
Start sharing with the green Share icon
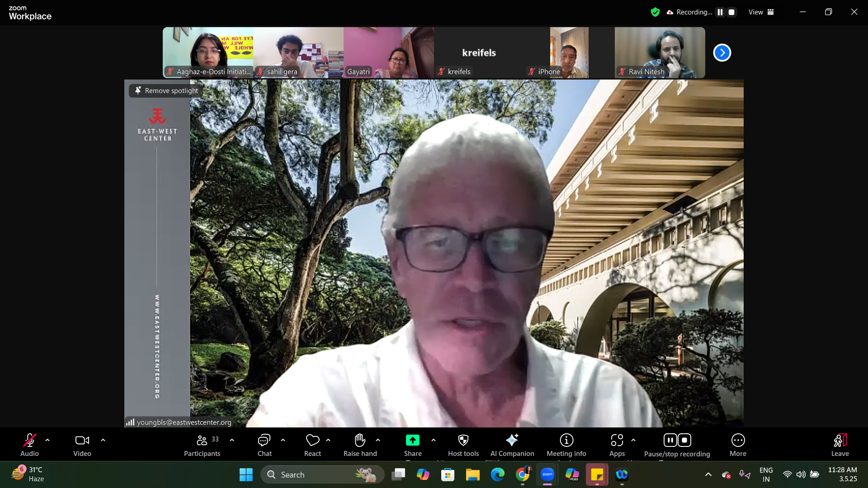click(412, 441)
